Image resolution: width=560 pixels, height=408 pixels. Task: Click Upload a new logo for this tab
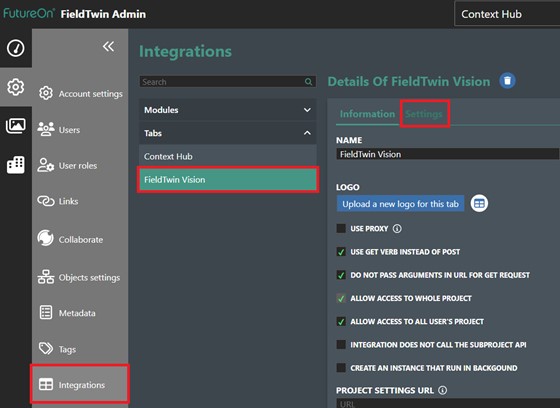400,204
